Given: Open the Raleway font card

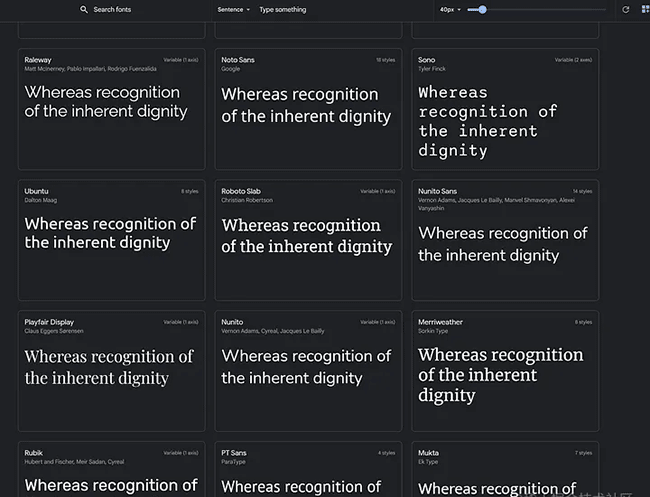Looking at the screenshot, I should (111, 109).
